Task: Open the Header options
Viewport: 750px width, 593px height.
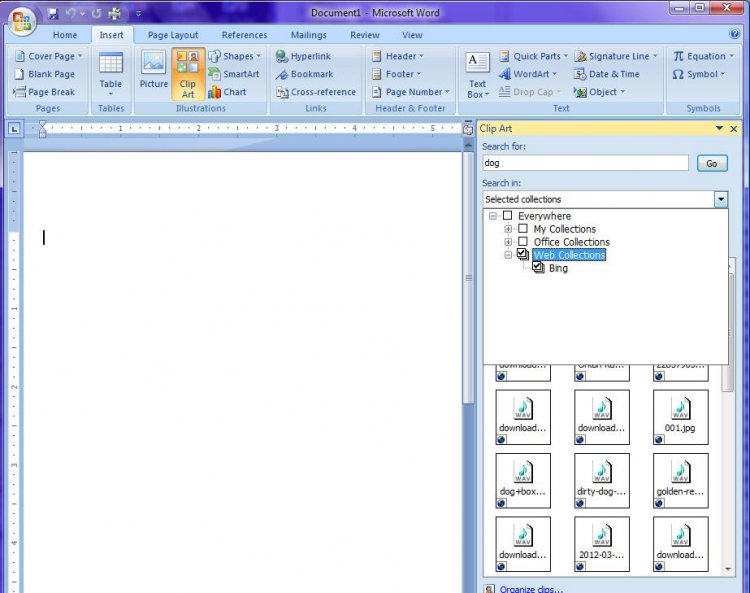Action: [398, 56]
